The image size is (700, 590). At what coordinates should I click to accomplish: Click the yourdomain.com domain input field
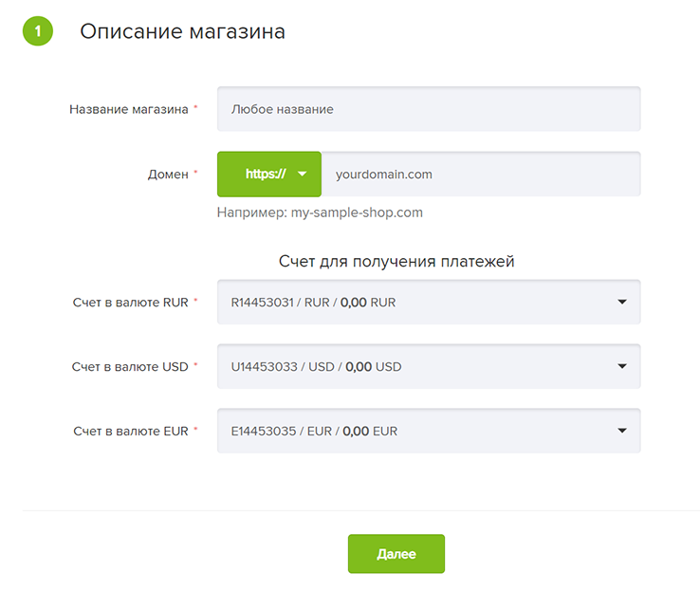tap(480, 175)
